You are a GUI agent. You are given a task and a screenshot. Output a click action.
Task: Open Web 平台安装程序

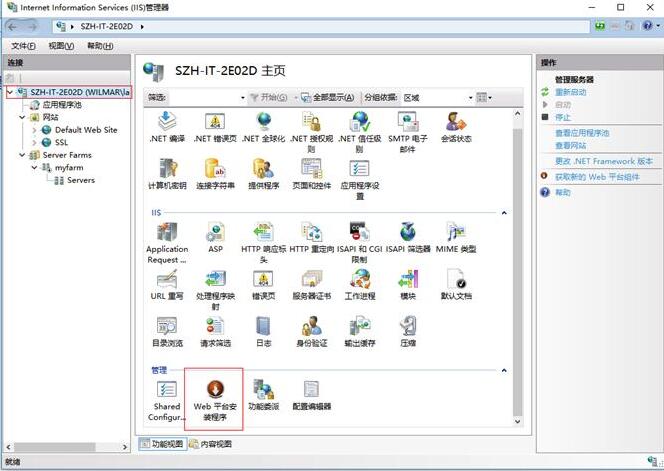215,400
